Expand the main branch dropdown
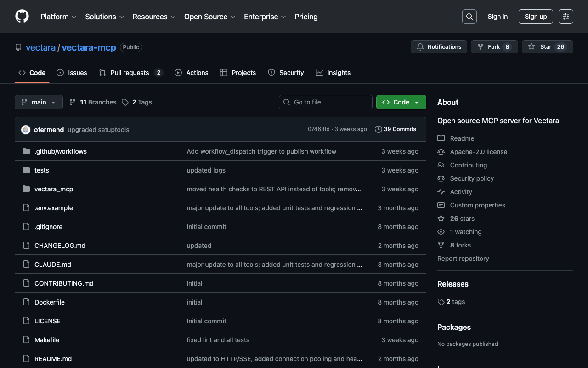 (x=39, y=102)
